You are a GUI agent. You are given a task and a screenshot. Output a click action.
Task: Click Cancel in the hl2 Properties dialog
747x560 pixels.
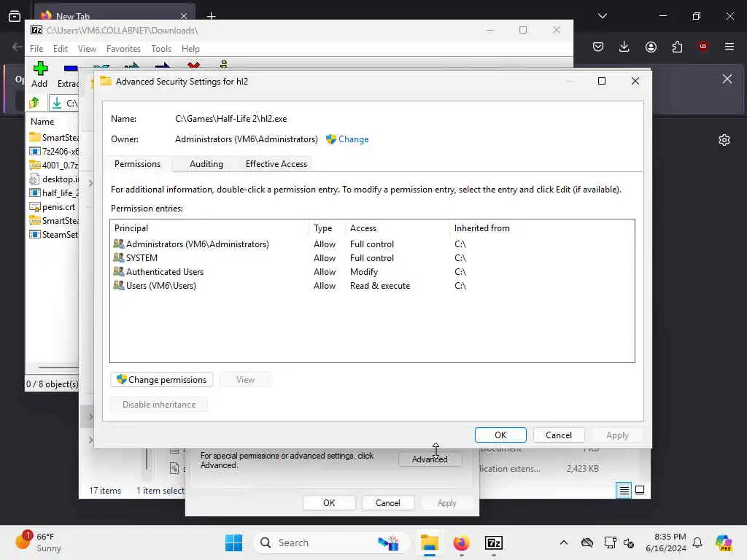click(x=388, y=503)
